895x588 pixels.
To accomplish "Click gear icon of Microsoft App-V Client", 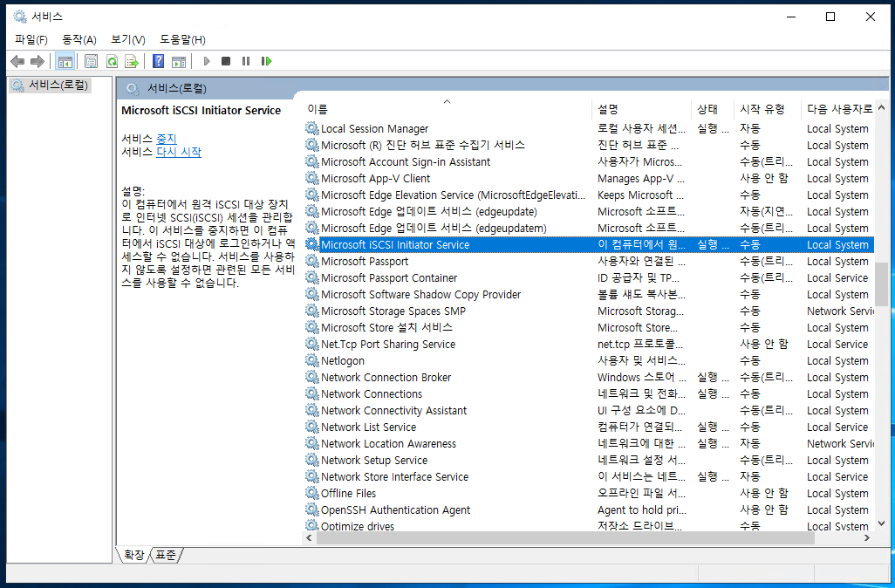I will pyautogui.click(x=311, y=178).
